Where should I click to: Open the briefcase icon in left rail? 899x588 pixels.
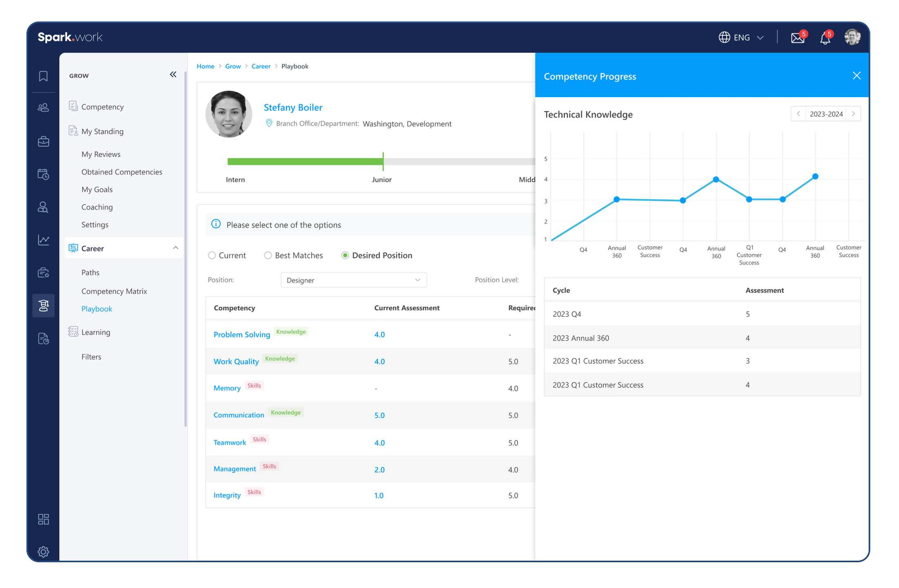coord(43,142)
